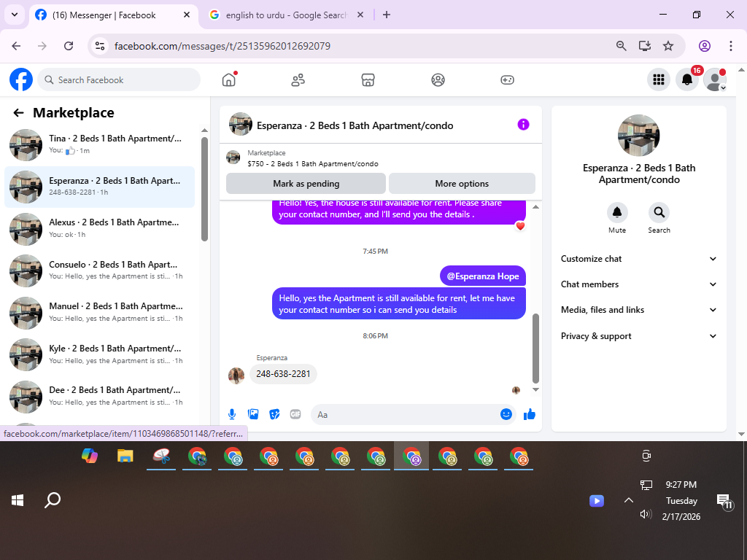This screenshot has height=560, width=747.
Task: Mute the Esperanza conversation
Action: 617,212
